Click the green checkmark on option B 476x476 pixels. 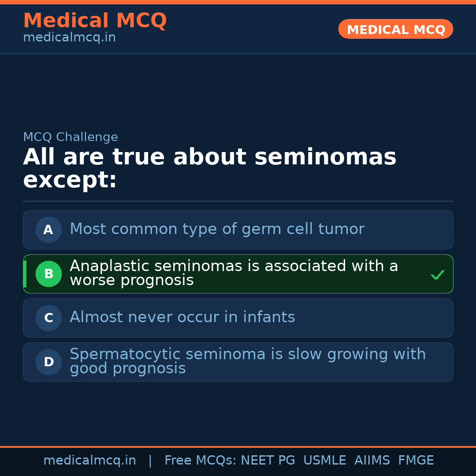(x=437, y=275)
